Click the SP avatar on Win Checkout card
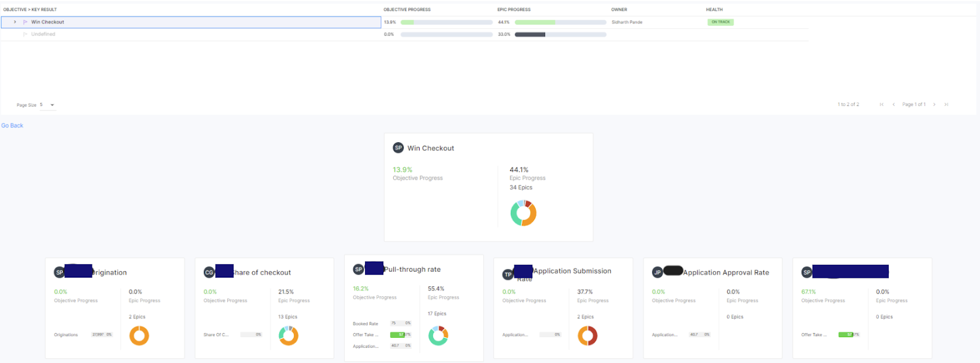This screenshot has width=980, height=363. [398, 148]
